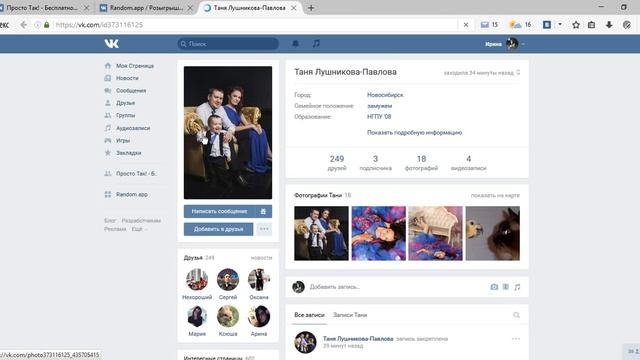
Task: Click the Игры gamepad icon
Action: [108, 140]
